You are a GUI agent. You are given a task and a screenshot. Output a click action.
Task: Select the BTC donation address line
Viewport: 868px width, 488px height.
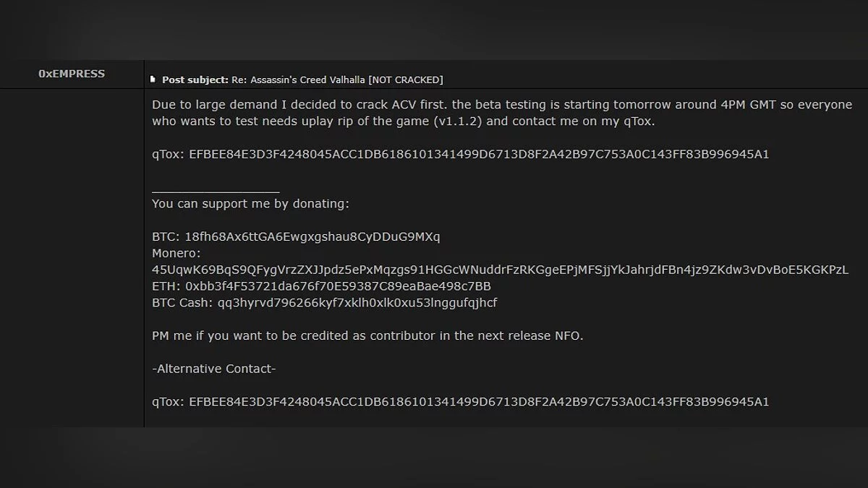pos(296,237)
